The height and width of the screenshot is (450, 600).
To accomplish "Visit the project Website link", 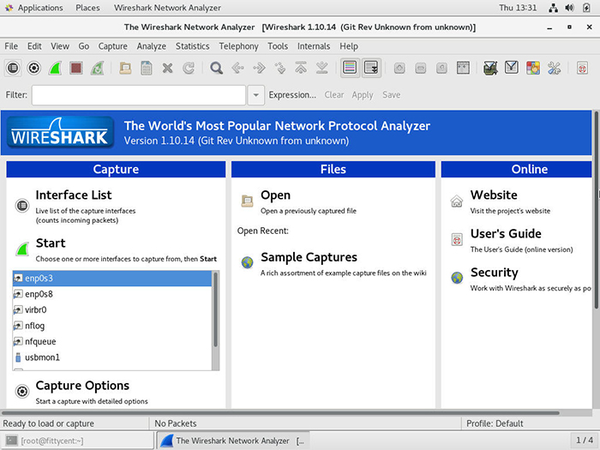I will click(494, 195).
